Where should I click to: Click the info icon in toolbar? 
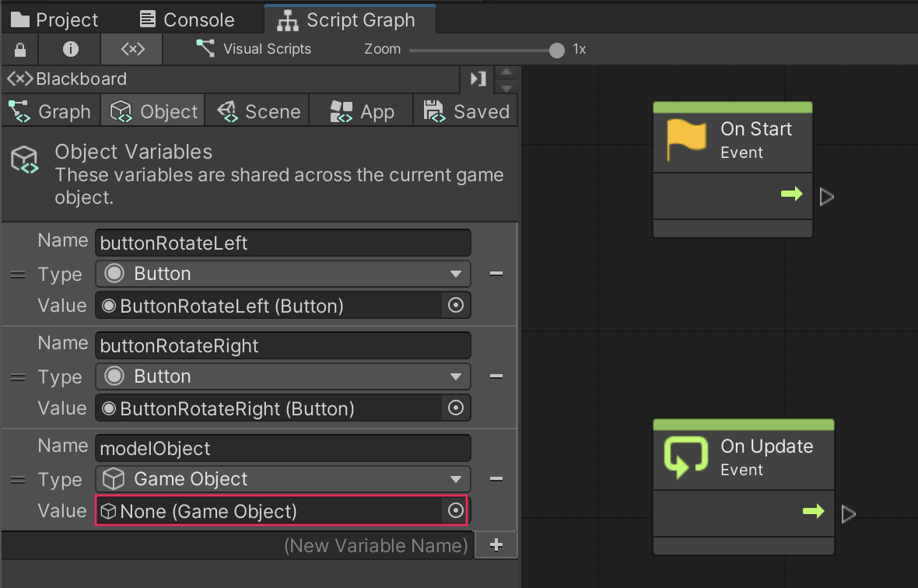[71, 49]
